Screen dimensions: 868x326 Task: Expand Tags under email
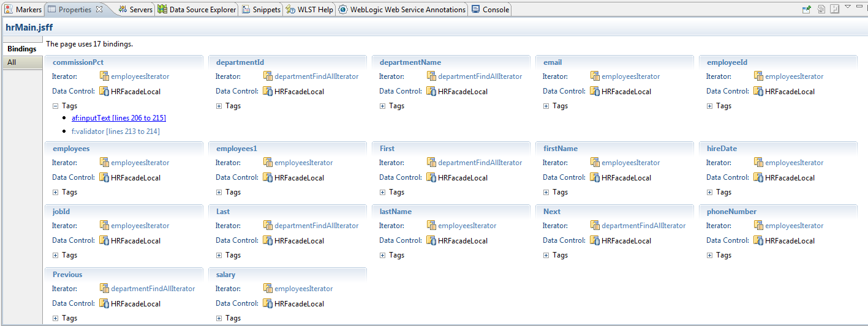(x=546, y=106)
